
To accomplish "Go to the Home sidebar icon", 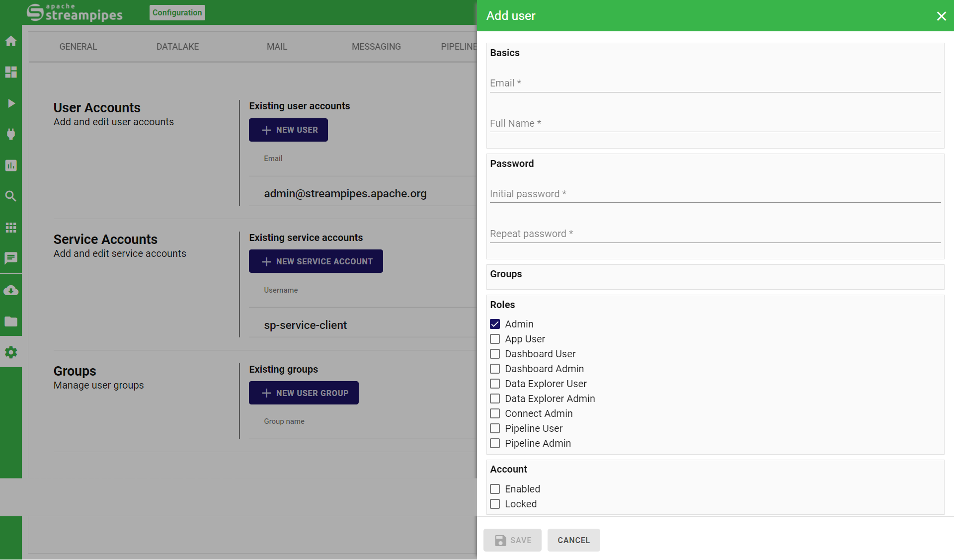I will [x=11, y=41].
